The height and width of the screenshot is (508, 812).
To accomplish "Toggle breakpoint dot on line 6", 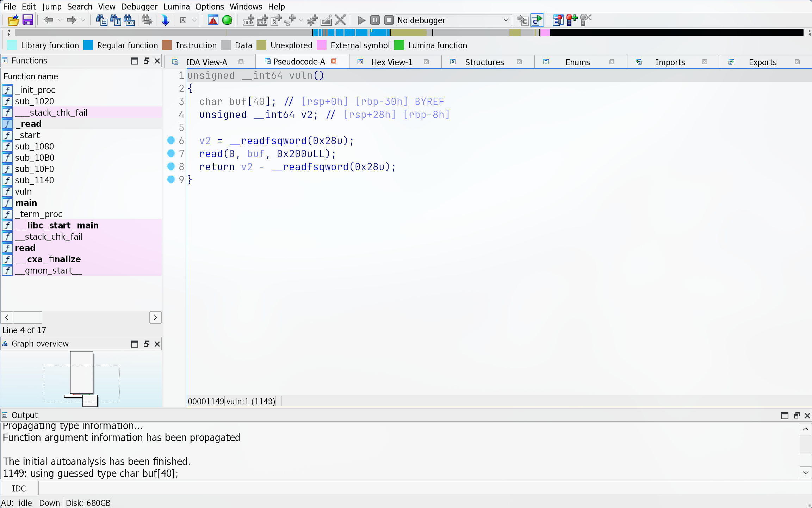I will (171, 140).
